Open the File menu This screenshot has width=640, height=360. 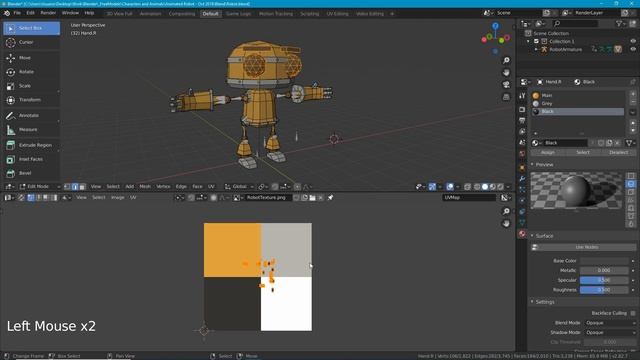tap(17, 13)
